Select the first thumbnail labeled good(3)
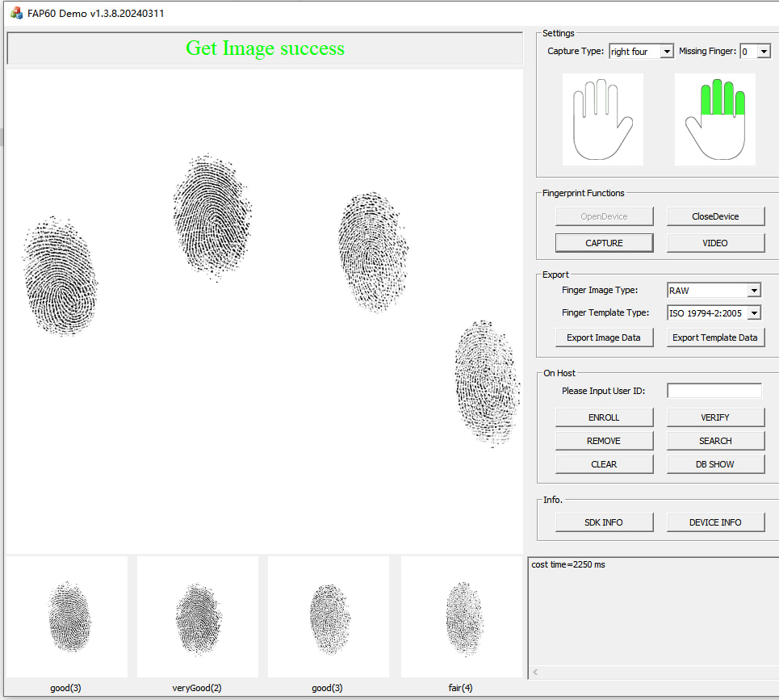The width and height of the screenshot is (779, 700). pyautogui.click(x=67, y=617)
